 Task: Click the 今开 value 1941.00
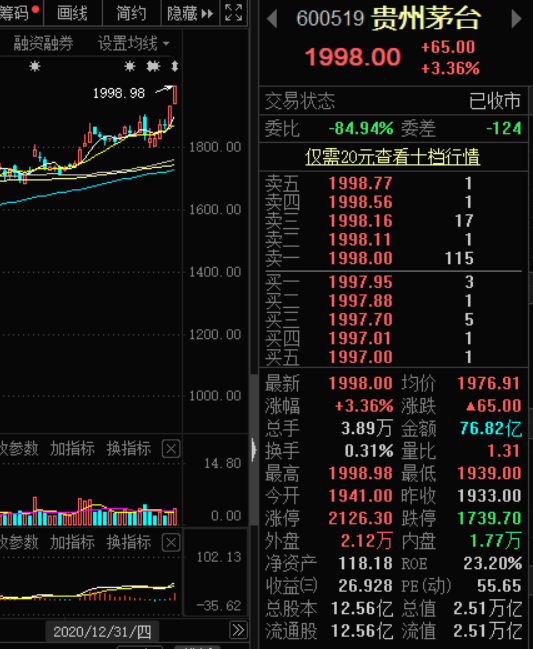(x=360, y=496)
